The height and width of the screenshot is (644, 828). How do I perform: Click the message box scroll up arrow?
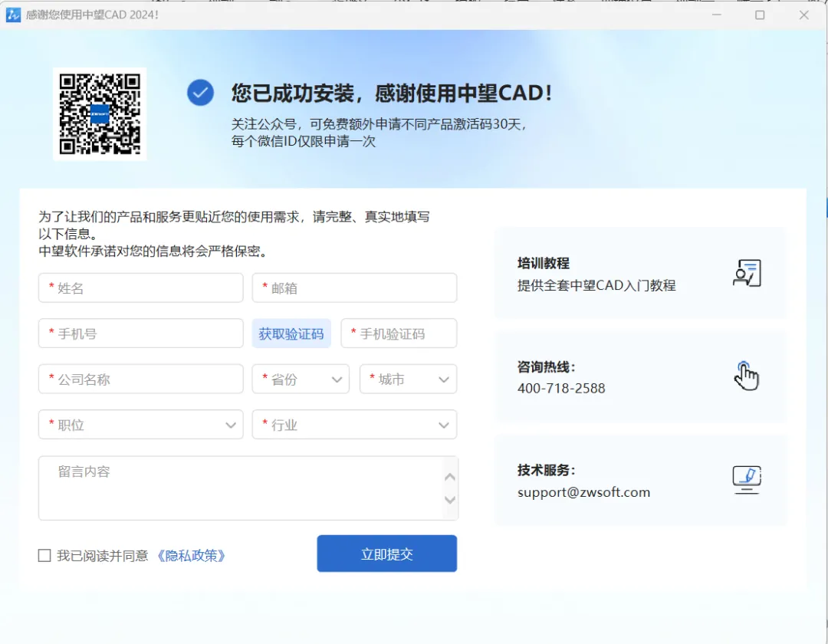tap(450, 477)
